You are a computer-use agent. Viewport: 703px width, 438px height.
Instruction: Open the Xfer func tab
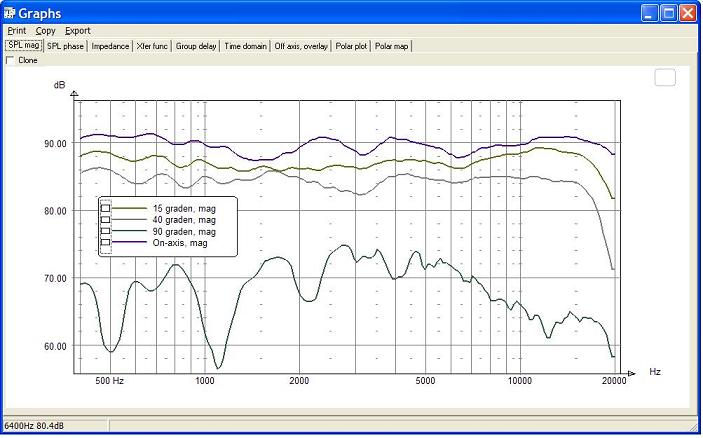pos(152,46)
